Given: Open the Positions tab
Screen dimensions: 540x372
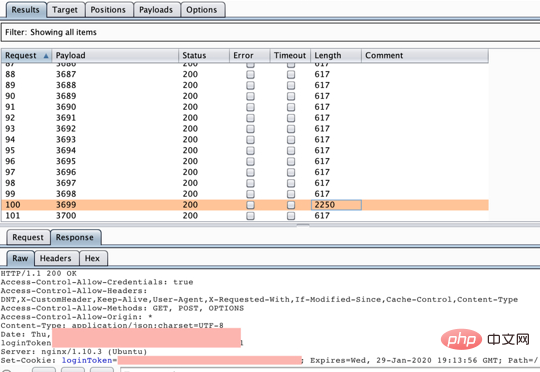Looking at the screenshot, I should pyautogui.click(x=108, y=10).
